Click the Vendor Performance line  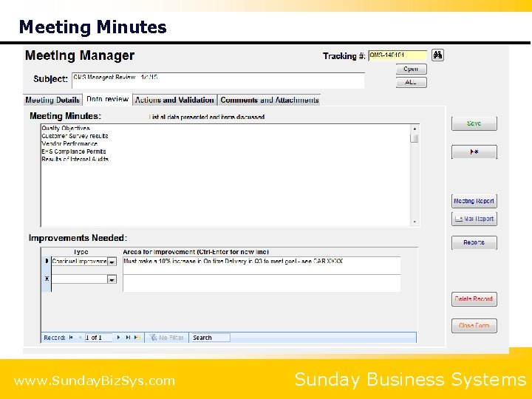tap(69, 143)
